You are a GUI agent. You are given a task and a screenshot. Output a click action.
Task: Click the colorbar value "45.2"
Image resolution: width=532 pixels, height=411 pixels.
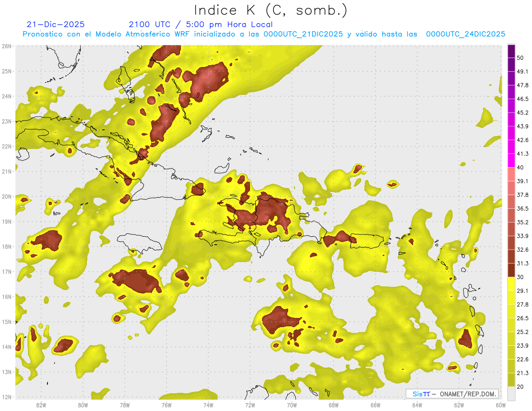[x=523, y=113]
